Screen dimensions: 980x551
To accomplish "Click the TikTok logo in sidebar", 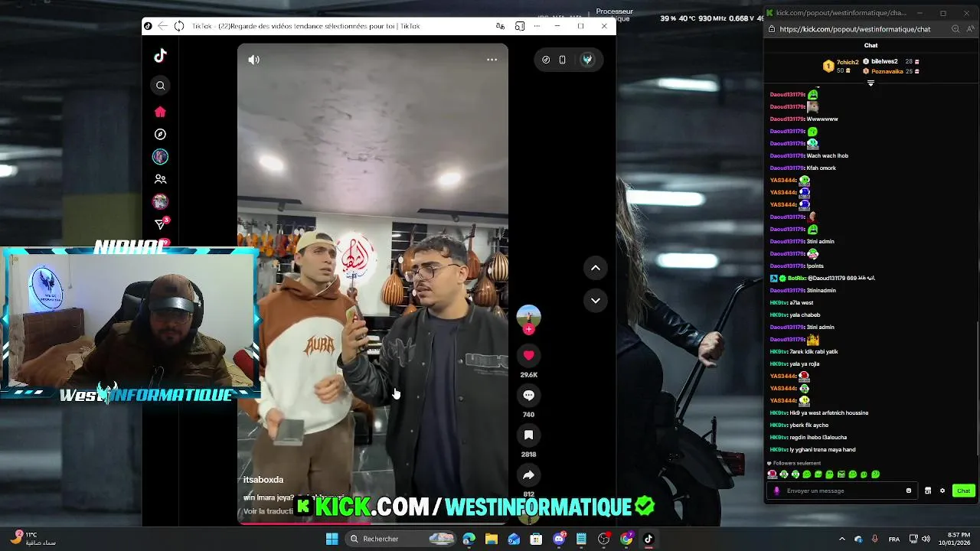I will pyautogui.click(x=160, y=56).
